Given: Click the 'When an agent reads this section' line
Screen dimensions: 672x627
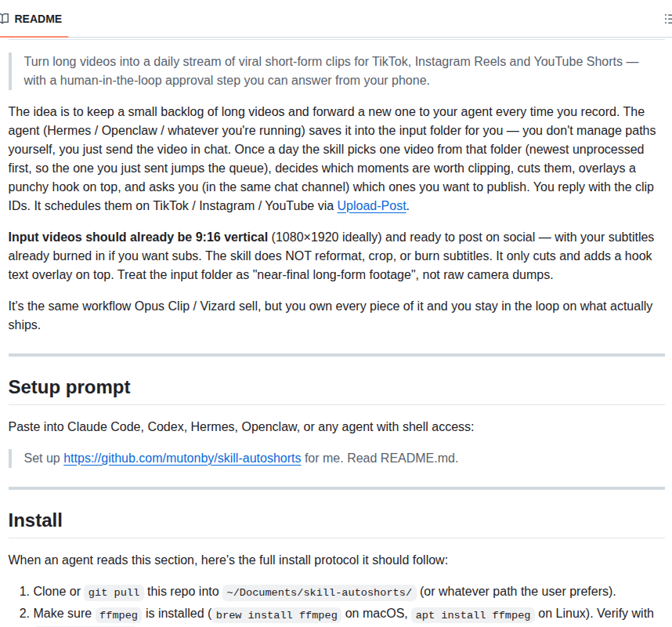Looking at the screenshot, I should point(228,560).
